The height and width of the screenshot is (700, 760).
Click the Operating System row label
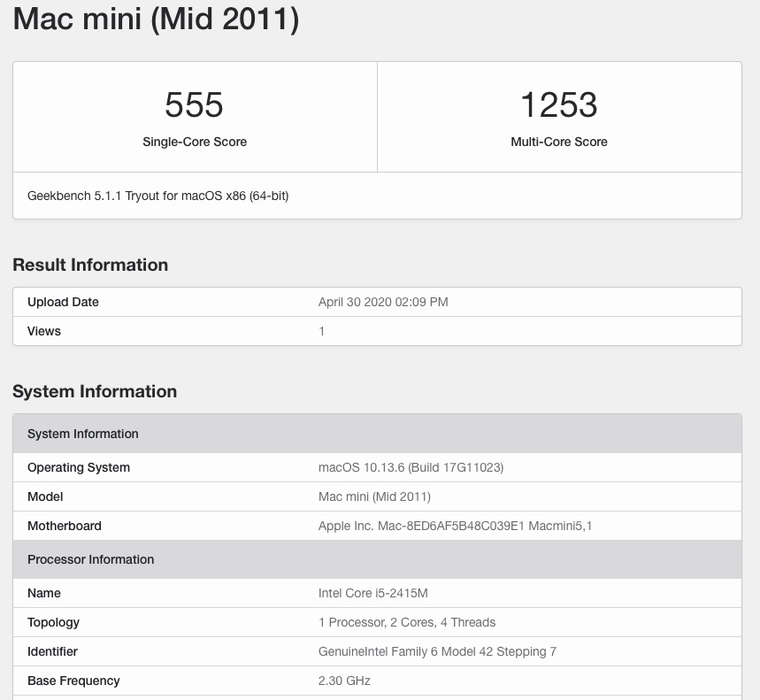(79, 467)
